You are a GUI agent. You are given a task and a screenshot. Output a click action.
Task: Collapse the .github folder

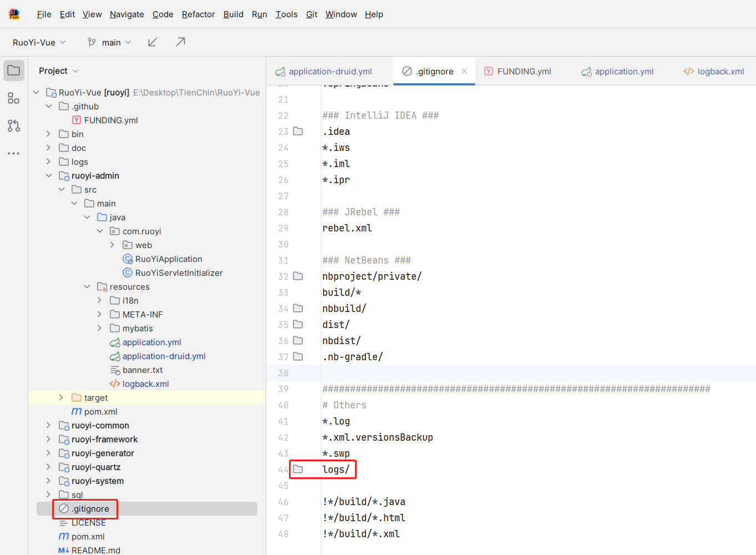[x=49, y=106]
